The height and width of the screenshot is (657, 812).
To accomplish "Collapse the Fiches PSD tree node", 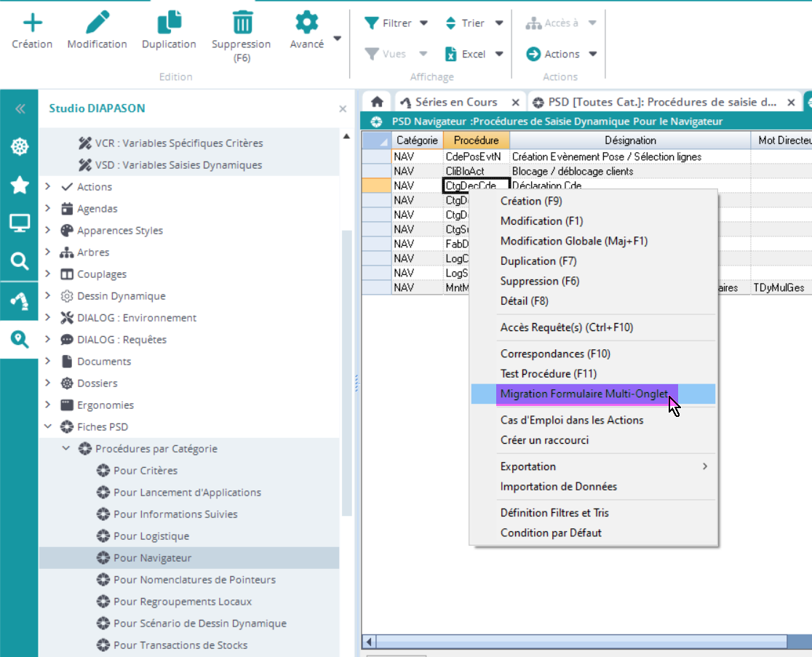I will pos(47,427).
